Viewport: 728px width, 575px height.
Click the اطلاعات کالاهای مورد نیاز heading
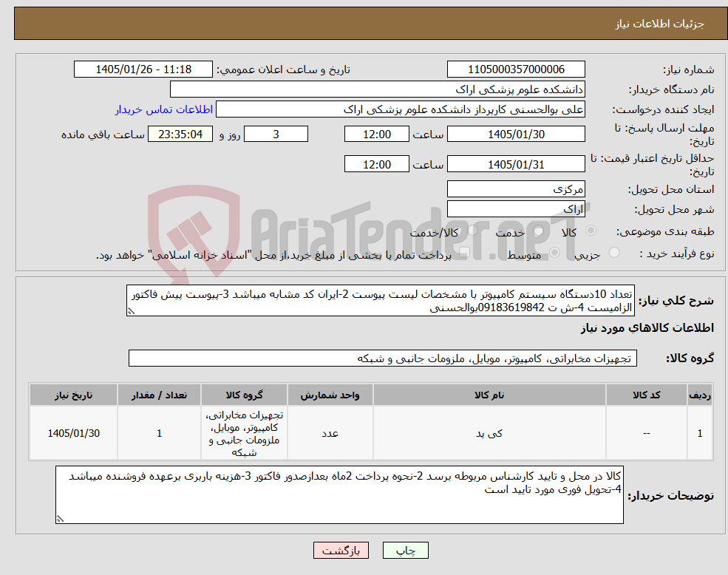(x=647, y=328)
